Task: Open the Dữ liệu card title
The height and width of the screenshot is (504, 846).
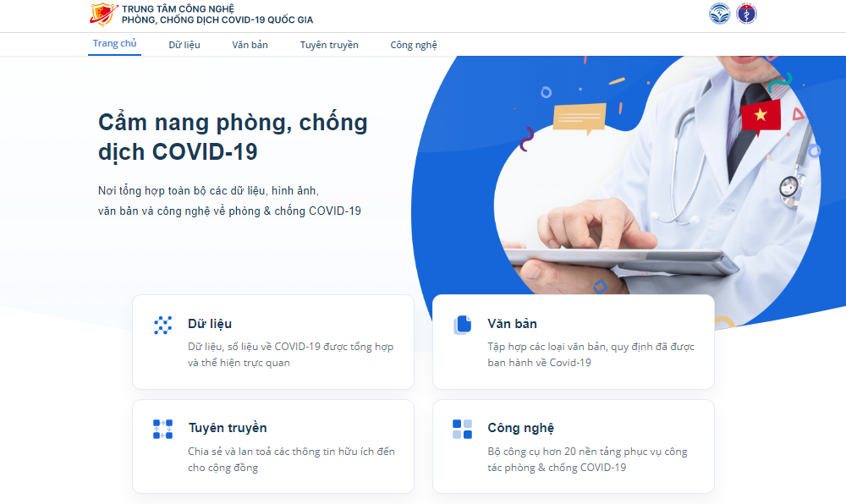Action: tap(210, 323)
